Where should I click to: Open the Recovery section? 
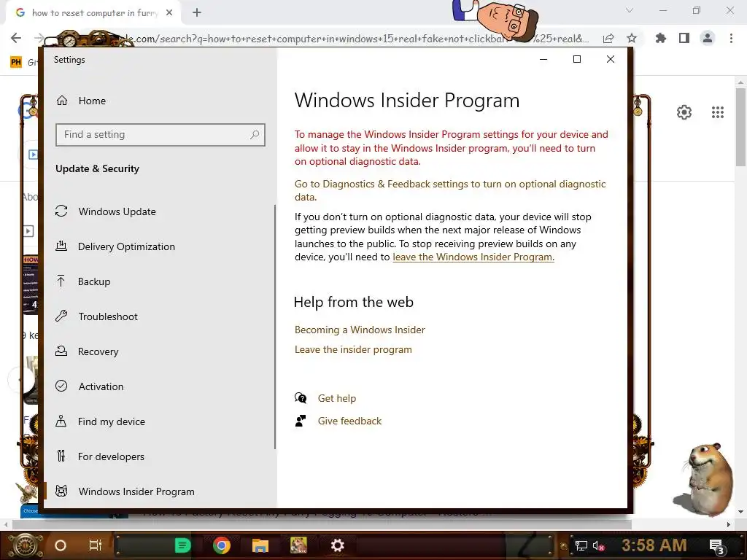[x=98, y=351]
